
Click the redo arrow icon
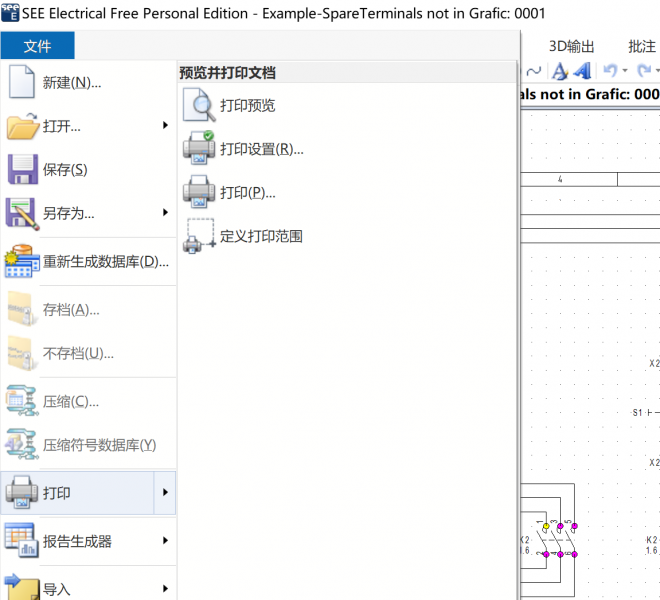[x=644, y=70]
